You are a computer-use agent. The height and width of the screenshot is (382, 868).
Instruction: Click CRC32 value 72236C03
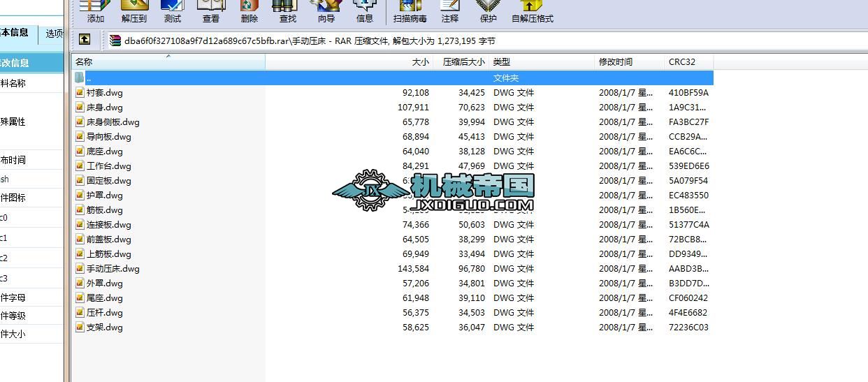pos(688,327)
